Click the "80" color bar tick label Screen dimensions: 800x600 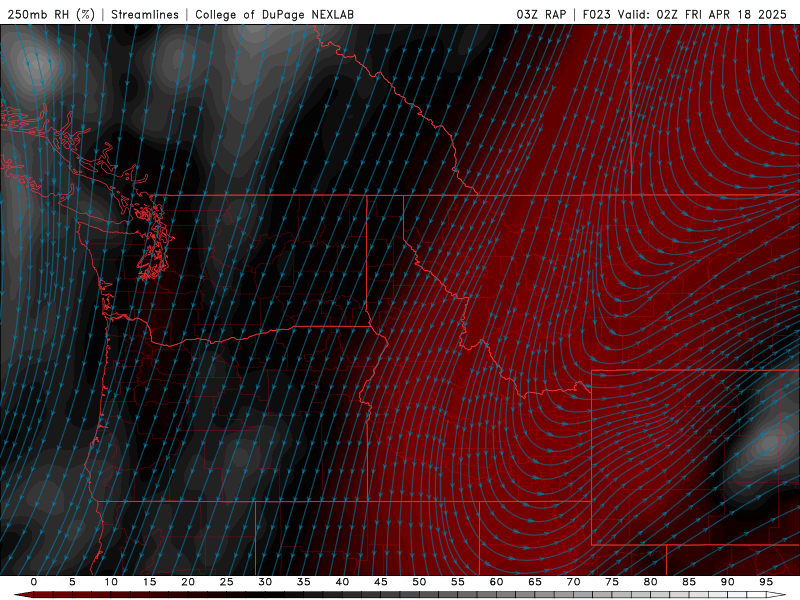tap(650, 582)
